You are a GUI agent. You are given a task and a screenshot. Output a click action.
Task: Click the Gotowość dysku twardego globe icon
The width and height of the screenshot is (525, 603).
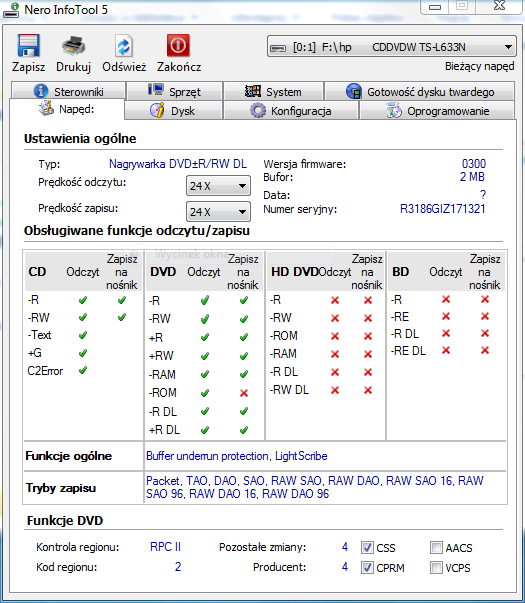coord(354,91)
